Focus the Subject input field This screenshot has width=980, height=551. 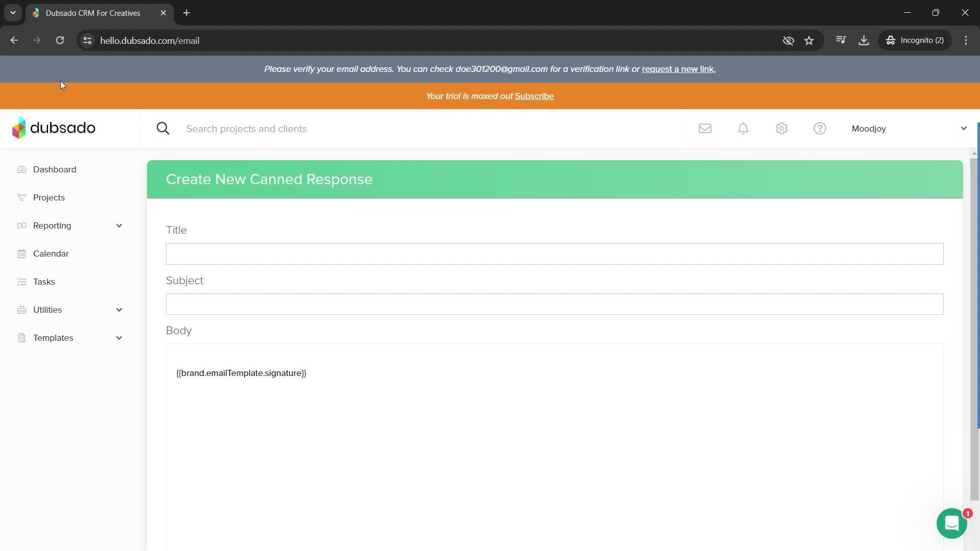point(554,304)
